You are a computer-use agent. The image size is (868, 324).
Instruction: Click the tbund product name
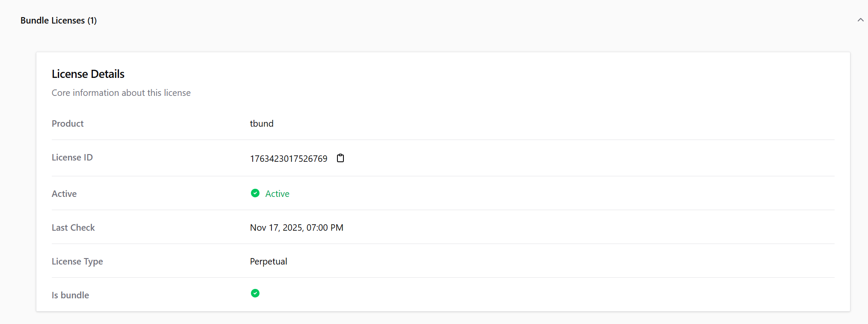click(261, 124)
